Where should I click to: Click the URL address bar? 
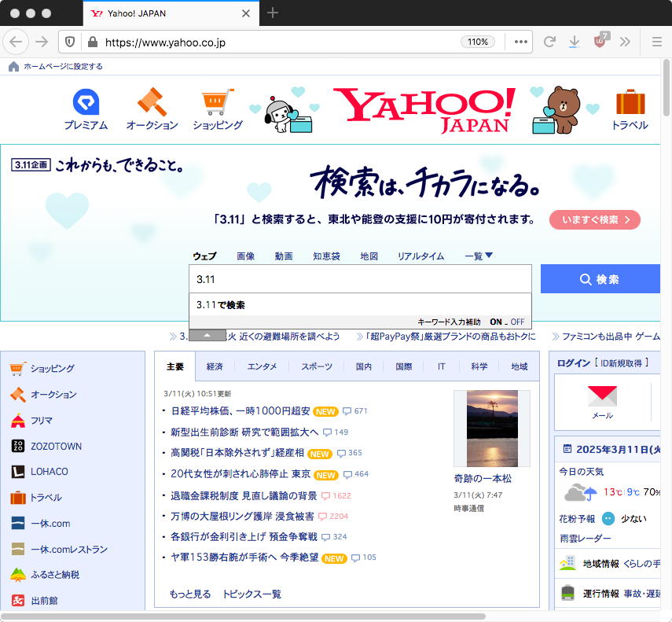click(x=278, y=42)
